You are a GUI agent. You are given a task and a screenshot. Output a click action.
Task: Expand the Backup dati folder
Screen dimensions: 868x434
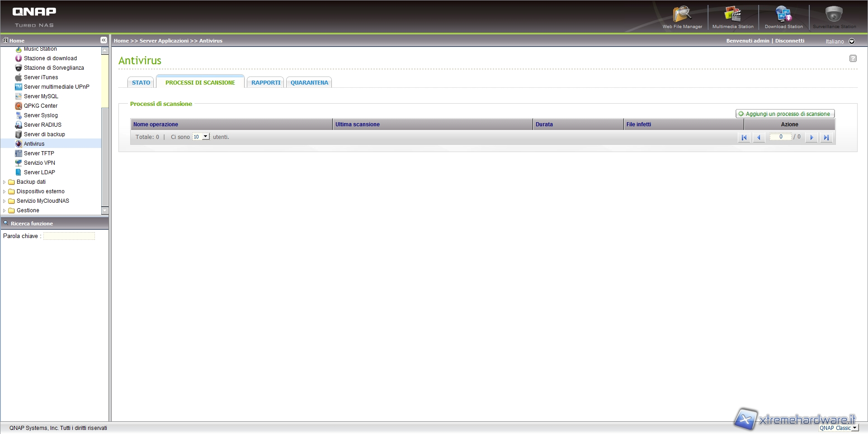pos(5,182)
